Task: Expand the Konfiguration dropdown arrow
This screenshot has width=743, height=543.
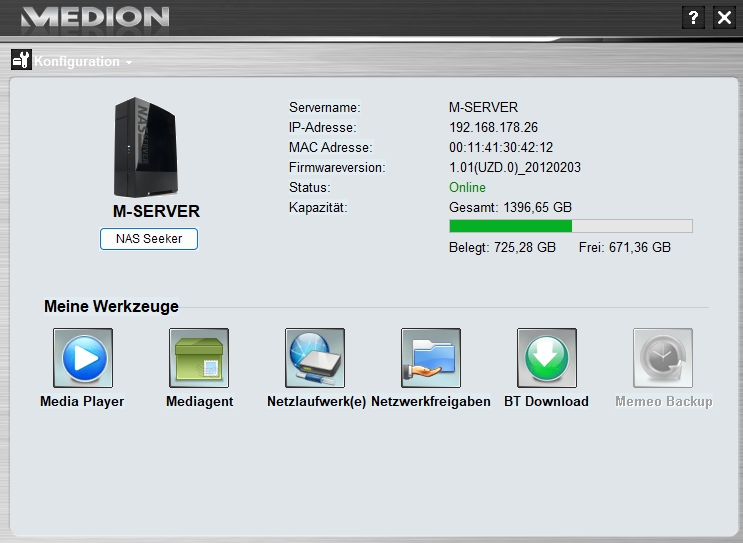Action: pyautogui.click(x=129, y=63)
